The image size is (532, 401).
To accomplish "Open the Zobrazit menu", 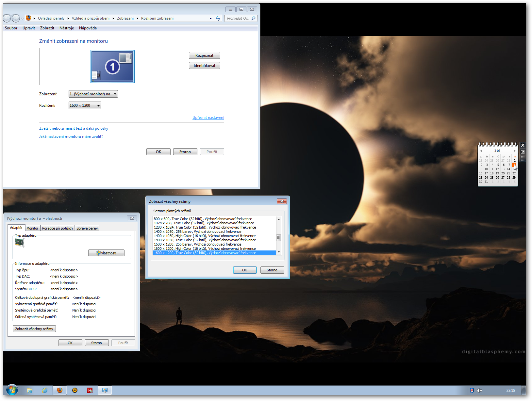I will 47,28.
